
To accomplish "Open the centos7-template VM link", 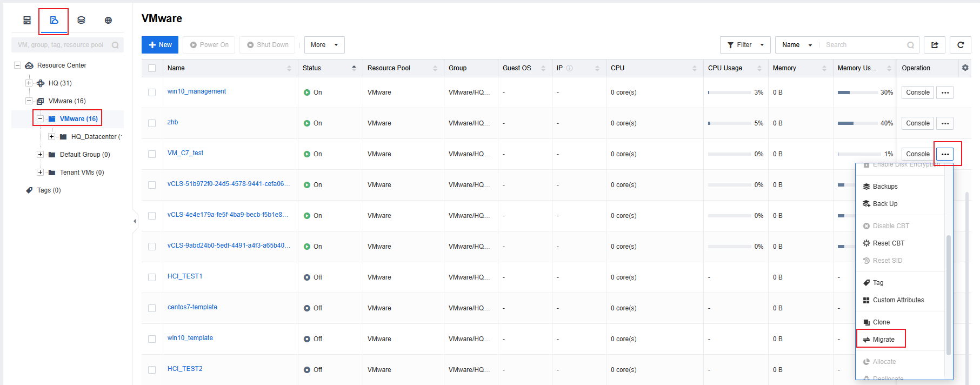I will pyautogui.click(x=192, y=307).
